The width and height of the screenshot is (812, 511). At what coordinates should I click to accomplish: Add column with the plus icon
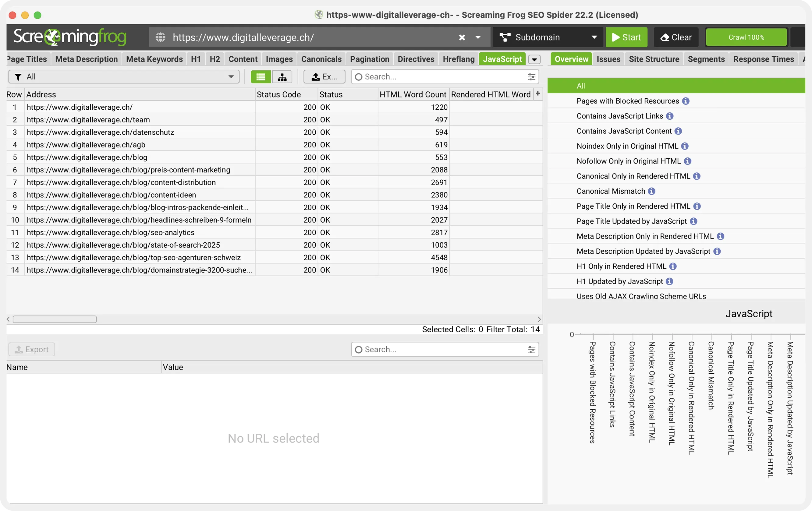pos(537,94)
